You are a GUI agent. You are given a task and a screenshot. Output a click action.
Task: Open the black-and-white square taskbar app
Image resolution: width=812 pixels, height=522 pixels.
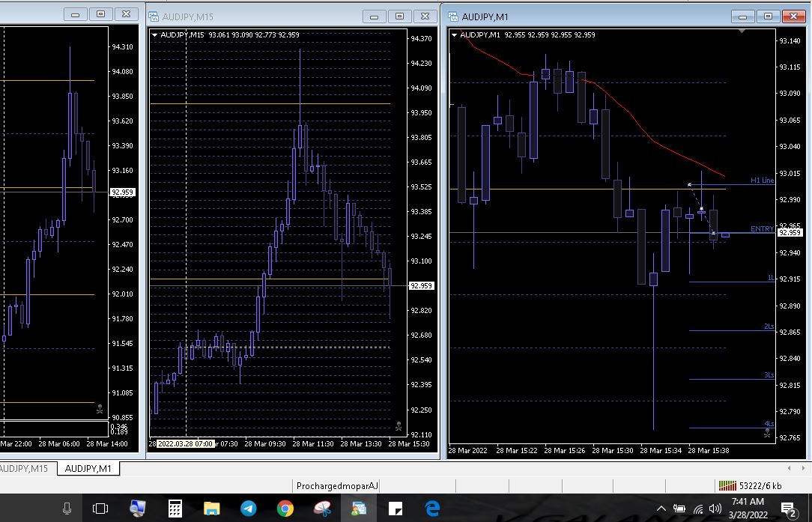point(396,509)
